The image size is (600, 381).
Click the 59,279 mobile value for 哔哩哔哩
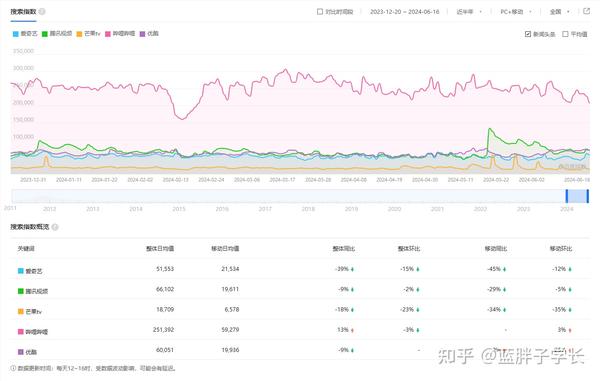pos(230,330)
